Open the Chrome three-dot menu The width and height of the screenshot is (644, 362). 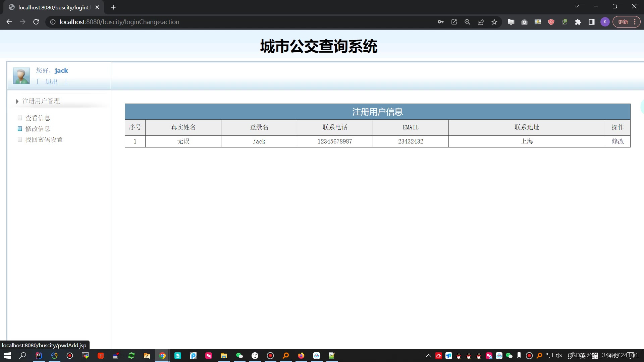tap(635, 22)
